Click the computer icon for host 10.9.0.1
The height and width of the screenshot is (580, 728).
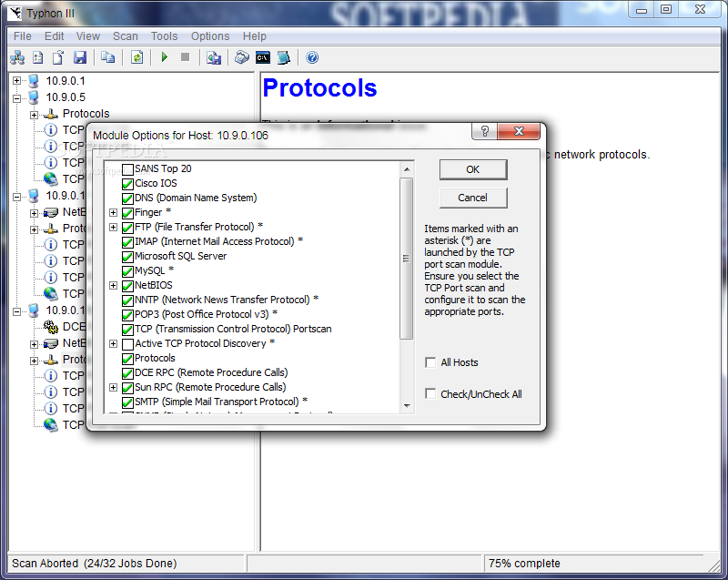[34, 81]
